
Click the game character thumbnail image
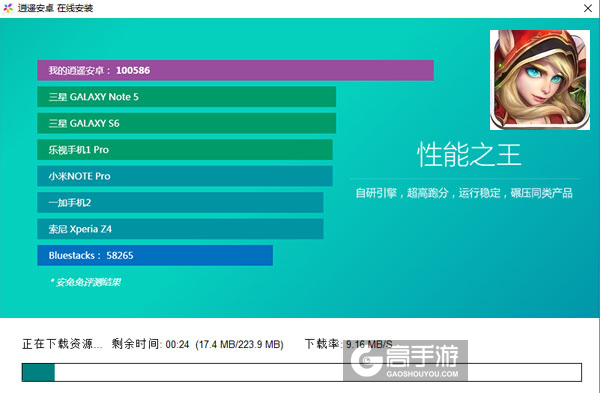click(x=540, y=80)
